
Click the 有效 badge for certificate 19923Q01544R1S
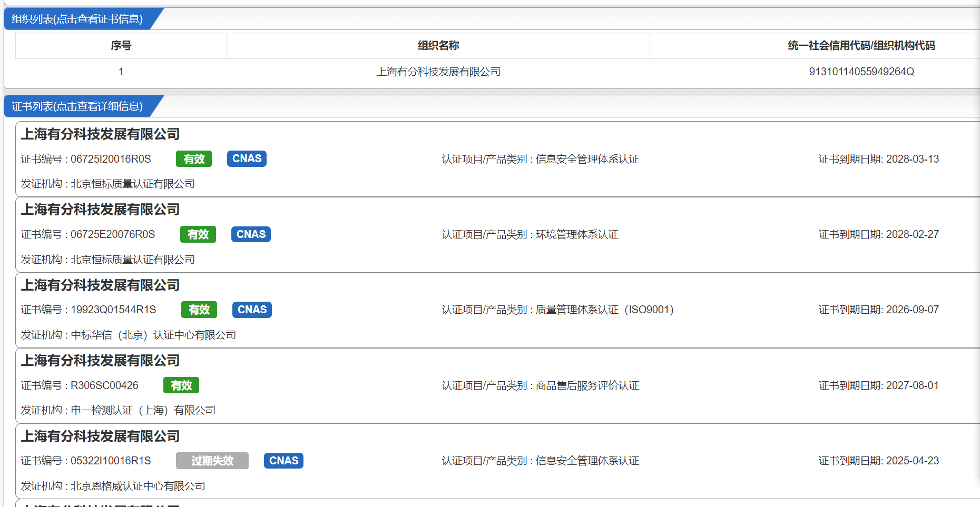tap(199, 310)
